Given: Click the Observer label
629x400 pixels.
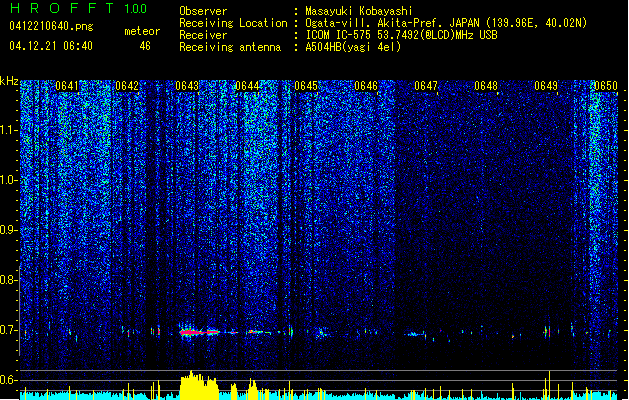Looking at the screenshot, I should [x=203, y=11].
